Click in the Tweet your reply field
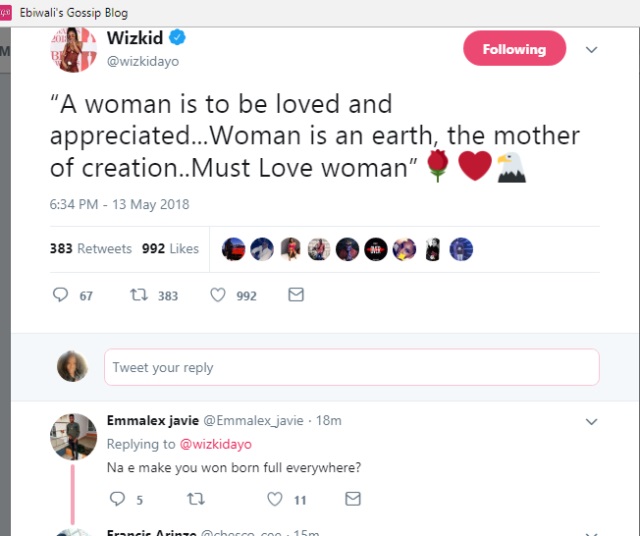The image size is (640, 536). 351,367
